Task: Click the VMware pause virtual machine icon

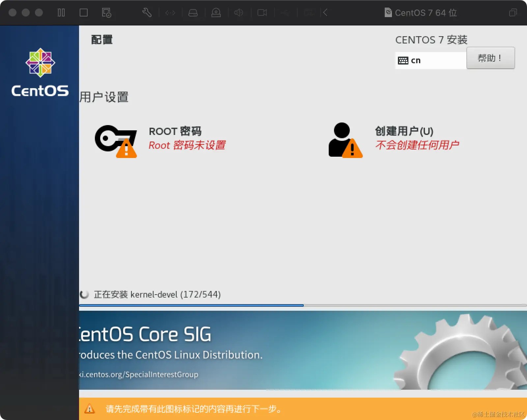Action: coord(61,13)
